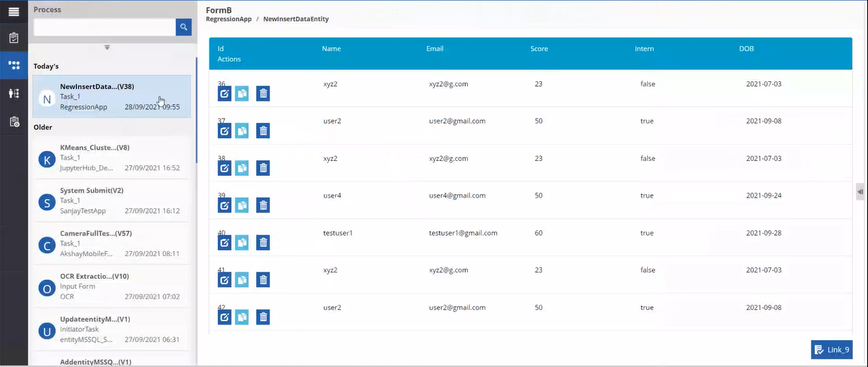Copy the row with Id 42
The height and width of the screenshot is (367, 868).
[242, 318]
